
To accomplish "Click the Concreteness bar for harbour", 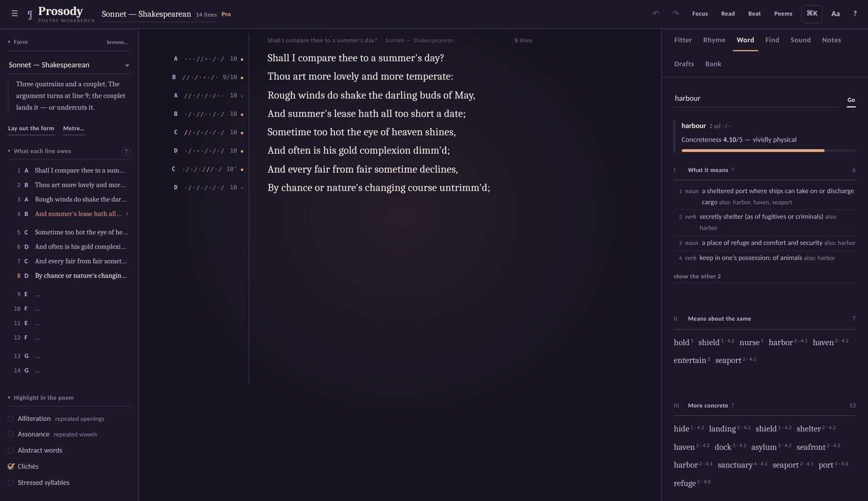I will click(x=768, y=150).
